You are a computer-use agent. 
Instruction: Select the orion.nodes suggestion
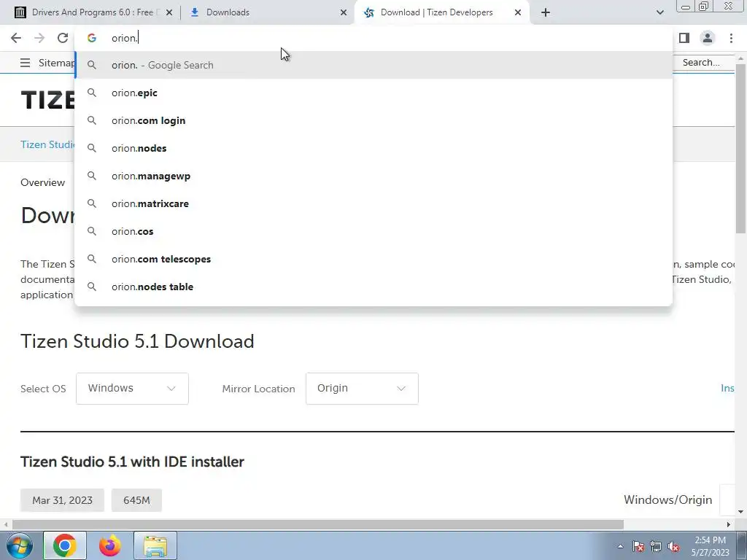[373, 148]
